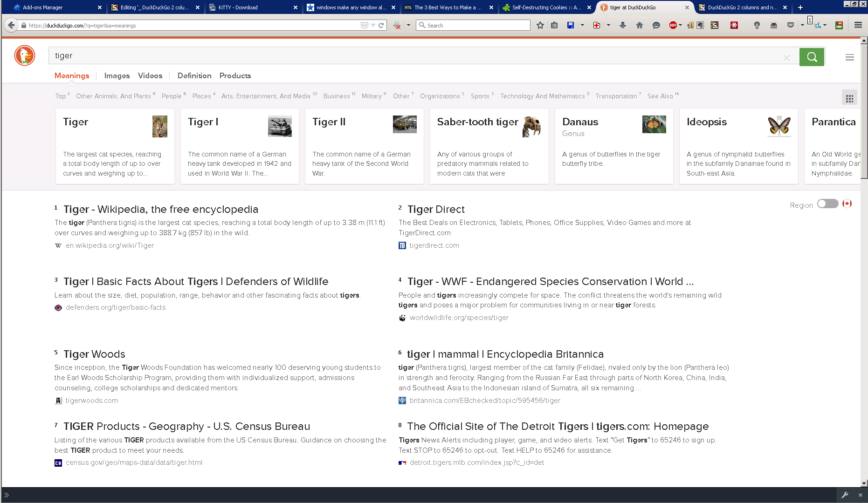
Task: Click the Home button in the toolbar
Action: pyautogui.click(x=640, y=25)
